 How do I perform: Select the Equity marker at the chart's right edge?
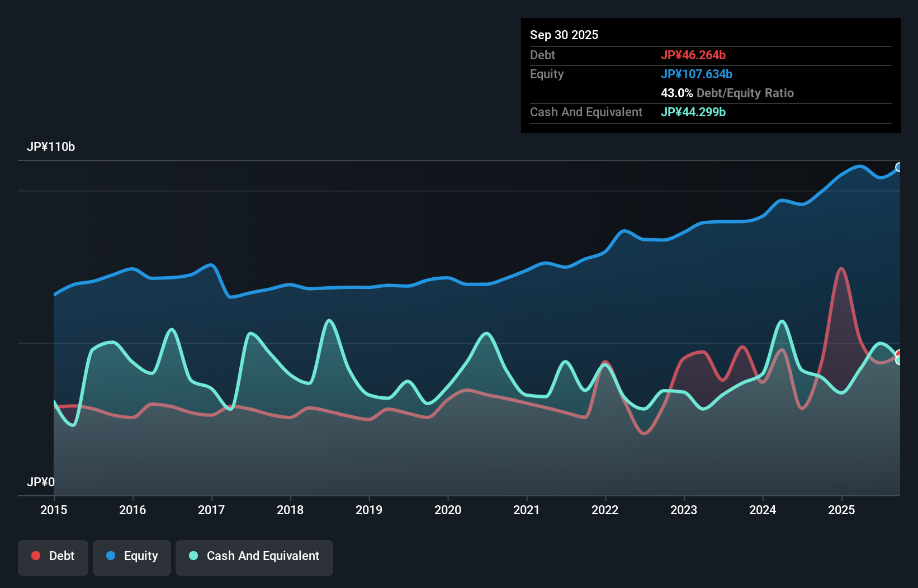tap(900, 167)
